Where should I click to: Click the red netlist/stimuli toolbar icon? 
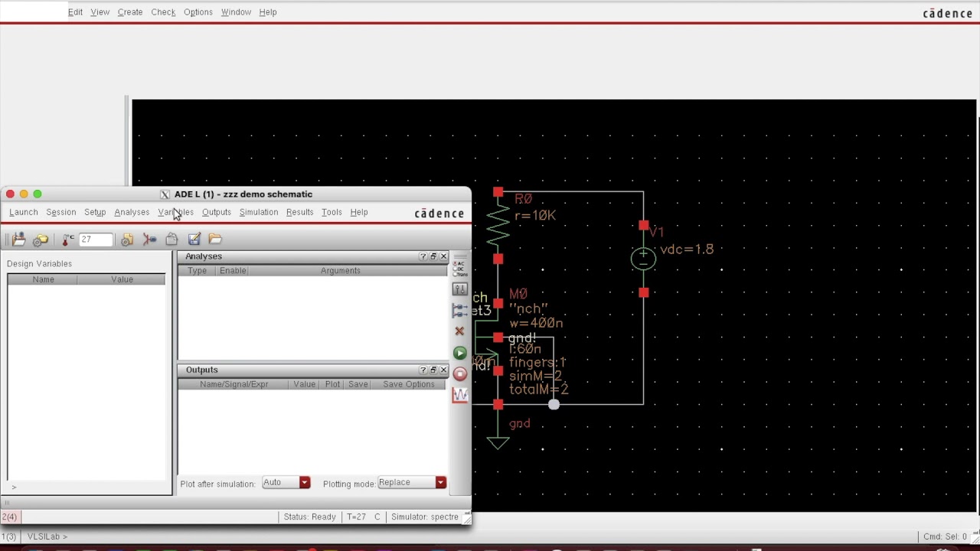coord(149,240)
